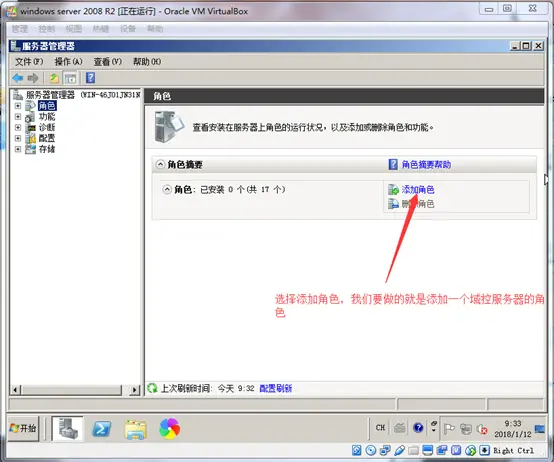Open the 查看(V) menu
Screen dimensions: 554x462
pos(108,62)
